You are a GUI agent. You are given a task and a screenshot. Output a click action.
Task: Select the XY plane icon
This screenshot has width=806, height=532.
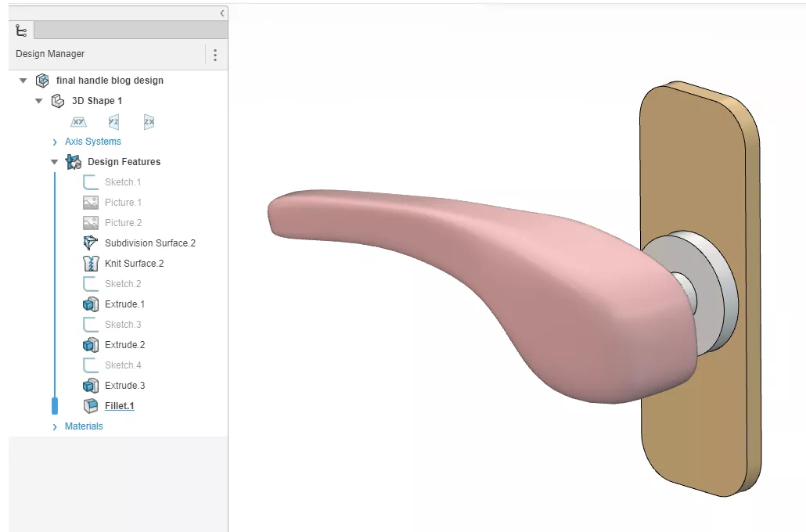coord(78,121)
